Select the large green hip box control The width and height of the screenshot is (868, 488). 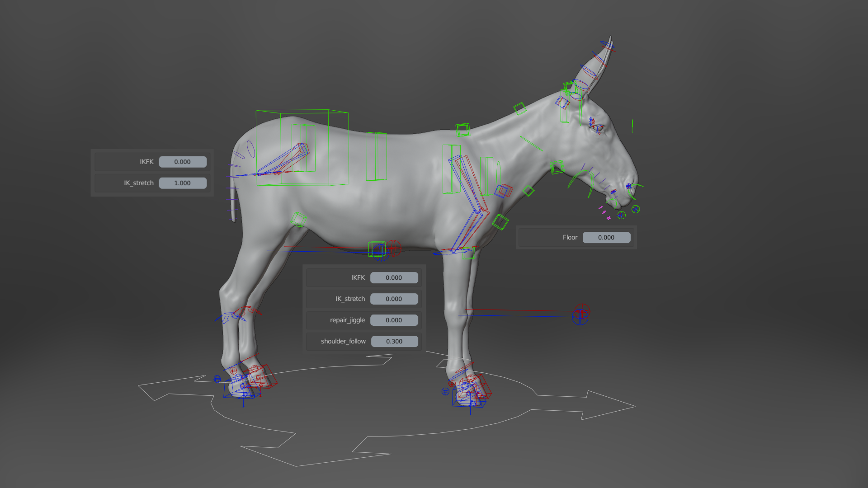(302, 147)
